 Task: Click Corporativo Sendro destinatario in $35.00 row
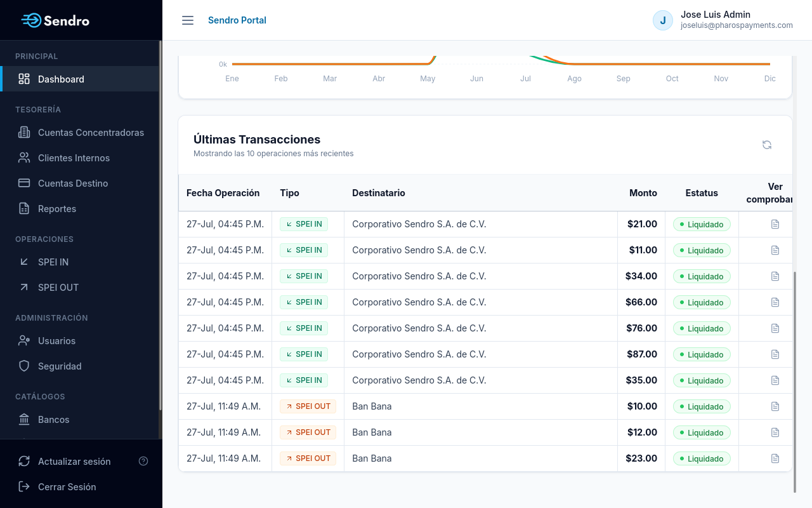pos(419,380)
